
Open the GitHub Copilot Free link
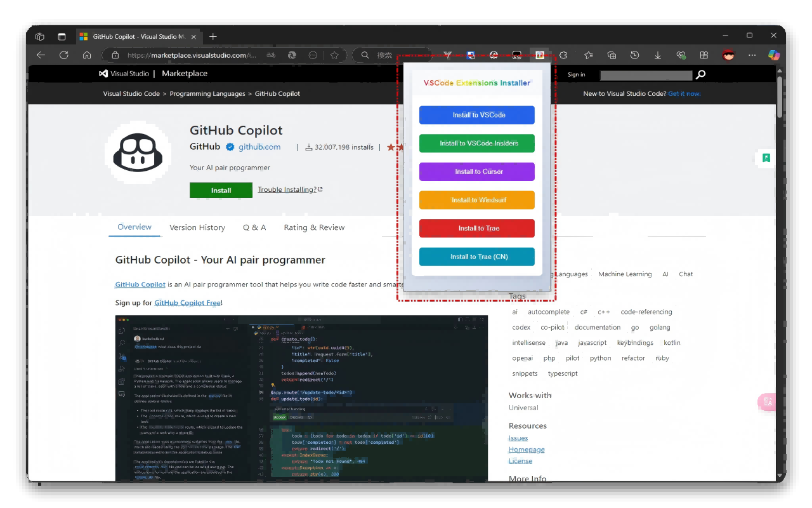click(x=187, y=303)
